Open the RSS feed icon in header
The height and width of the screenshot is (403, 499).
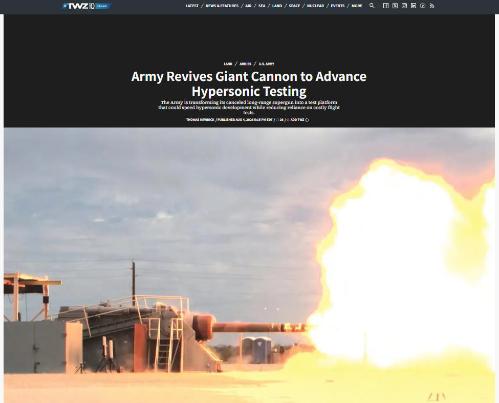(432, 6)
